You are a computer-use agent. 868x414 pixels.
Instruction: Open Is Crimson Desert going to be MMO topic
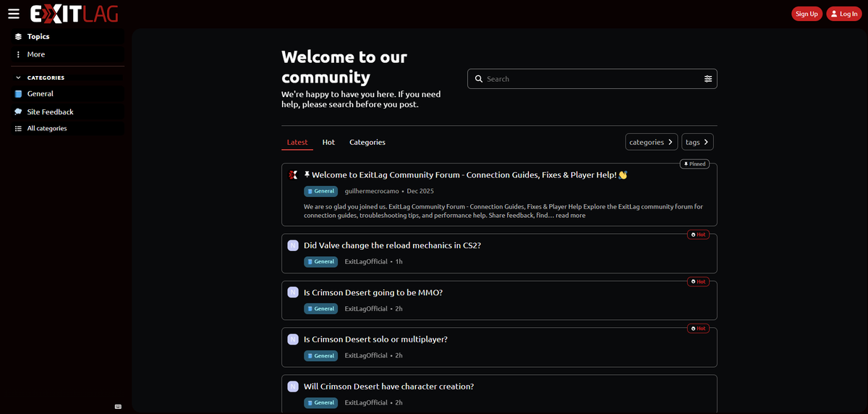coord(373,292)
